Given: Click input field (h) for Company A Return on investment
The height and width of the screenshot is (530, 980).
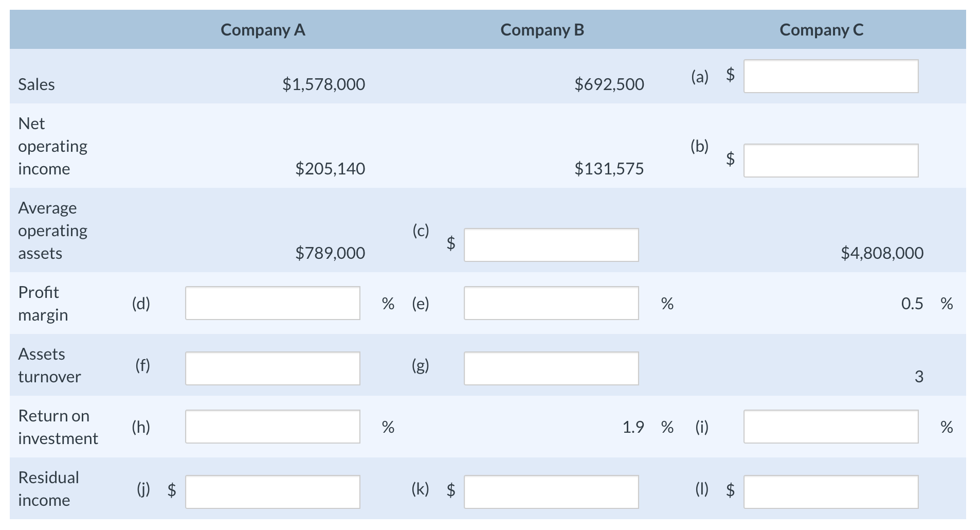Looking at the screenshot, I should pyautogui.click(x=272, y=426).
